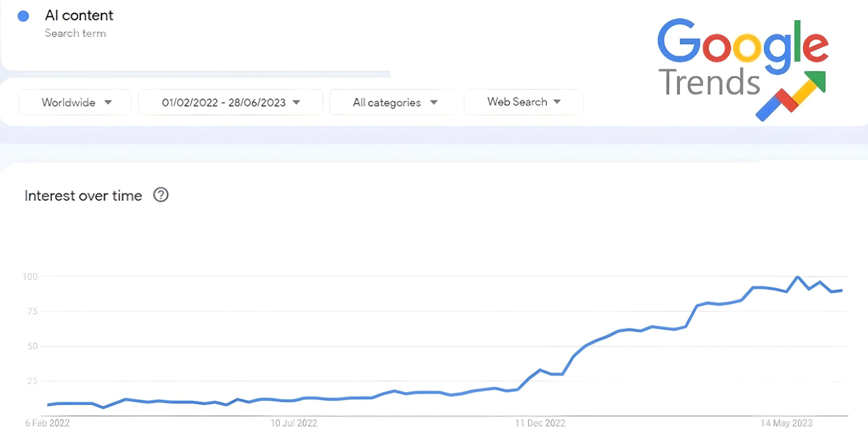The height and width of the screenshot is (434, 868).
Task: Click the blue AI content legend dot
Action: [23, 15]
